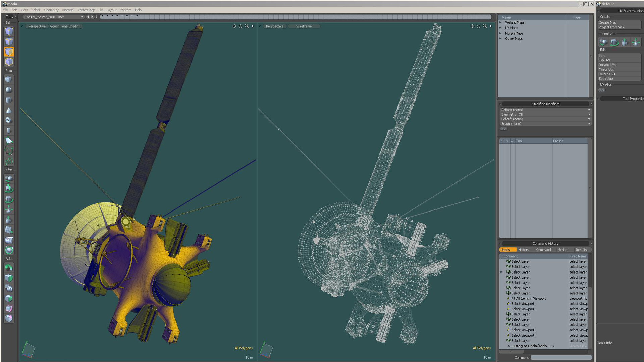Select the Torus primitive tool
This screenshot has height=362, width=644.
tap(9, 120)
